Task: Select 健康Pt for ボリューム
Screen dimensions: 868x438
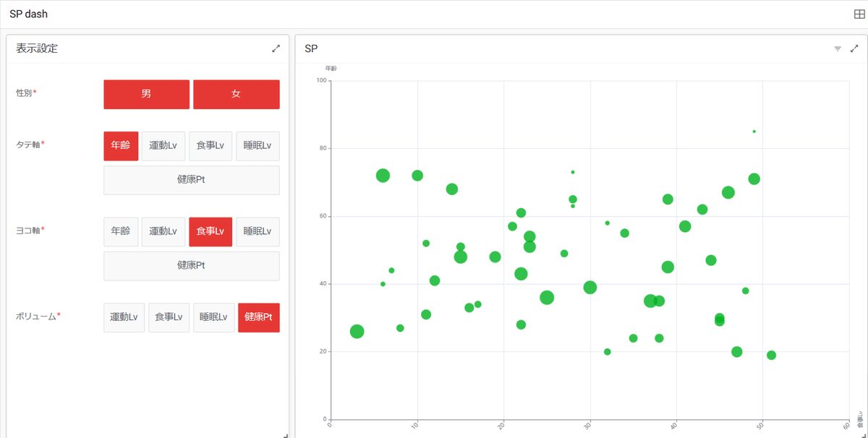Action: pos(259,317)
